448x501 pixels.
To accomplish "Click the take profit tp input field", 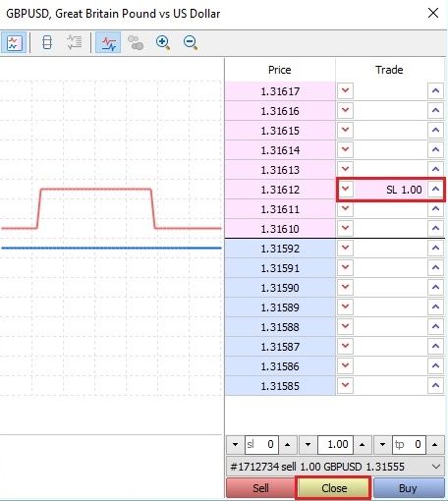I will (409, 444).
